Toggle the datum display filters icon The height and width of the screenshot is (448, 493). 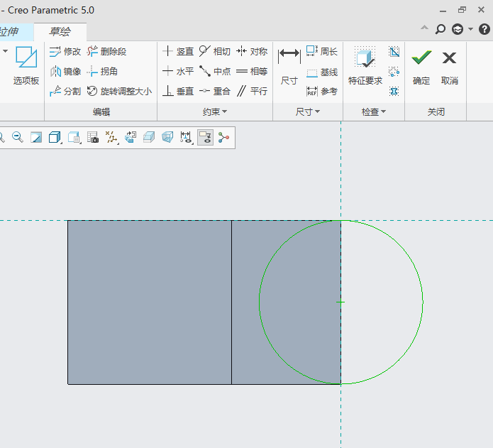(x=112, y=138)
